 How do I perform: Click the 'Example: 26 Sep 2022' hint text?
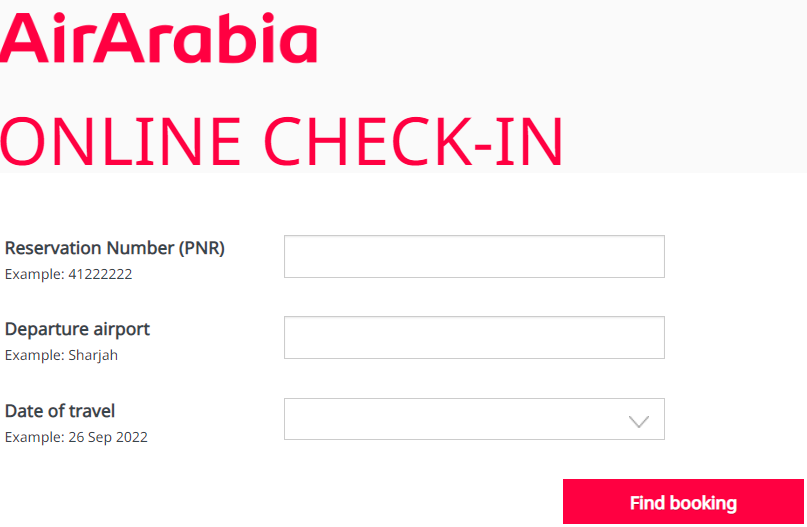[x=76, y=437]
